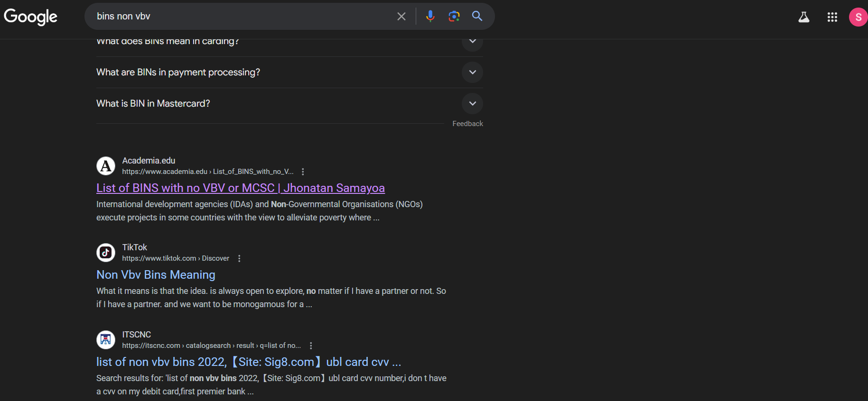Expand the partially visible top question chevron
Image resolution: width=868 pixels, height=401 pixels.
click(x=472, y=43)
